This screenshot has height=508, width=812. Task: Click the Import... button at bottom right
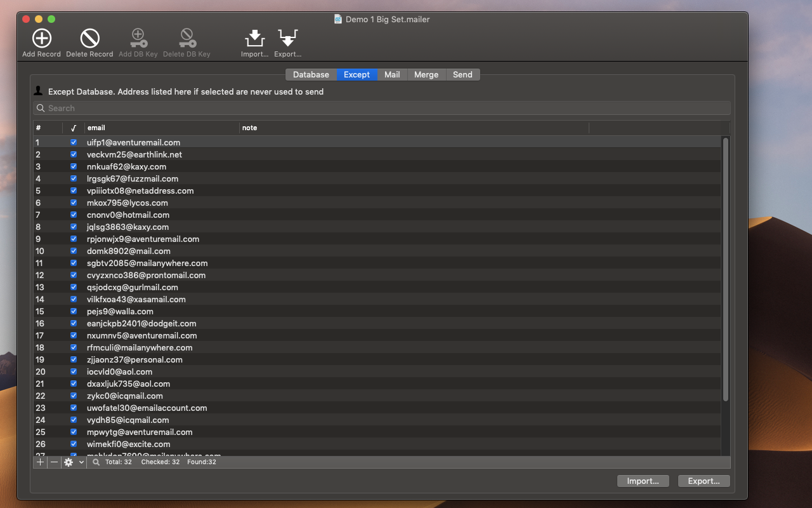(643, 481)
